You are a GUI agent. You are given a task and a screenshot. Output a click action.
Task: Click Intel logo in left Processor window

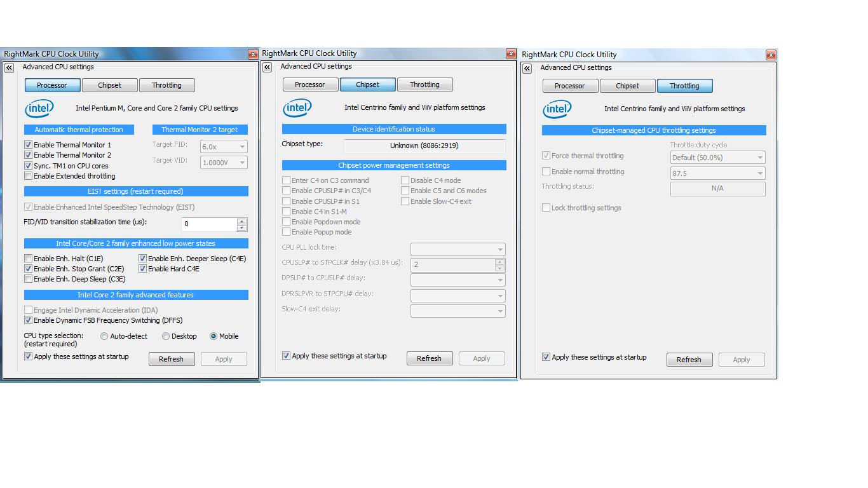click(x=39, y=109)
